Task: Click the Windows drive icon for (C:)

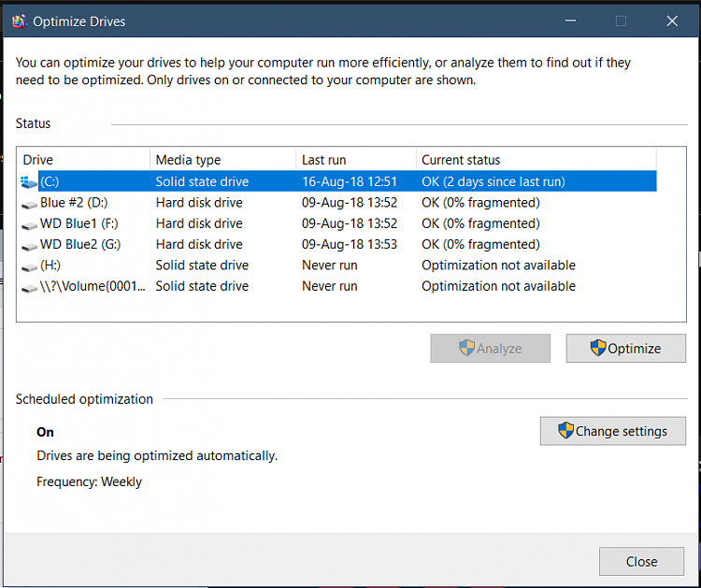Action: tap(29, 182)
